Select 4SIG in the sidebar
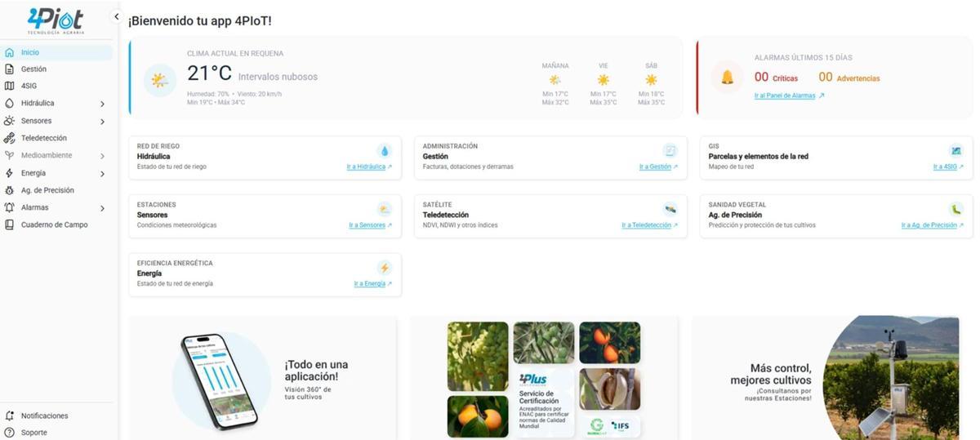This screenshot has height=440, width=980. [57, 86]
